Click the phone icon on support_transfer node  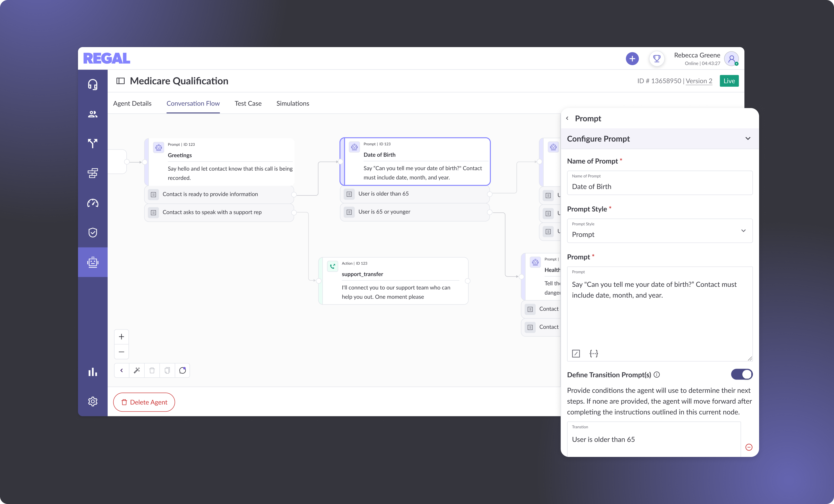(x=333, y=266)
